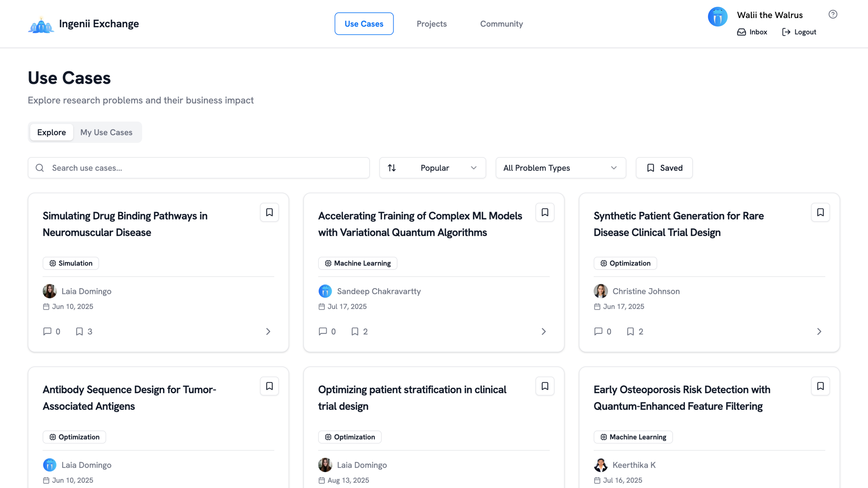Screen dimensions: 868x488
Task: Bookmark the Simulating Drug Binding Pathways card
Action: click(x=269, y=212)
